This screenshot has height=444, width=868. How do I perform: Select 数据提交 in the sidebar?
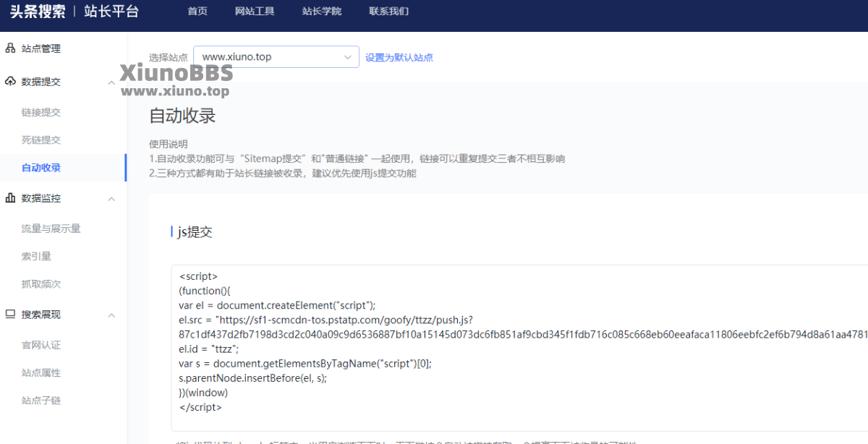[x=41, y=82]
